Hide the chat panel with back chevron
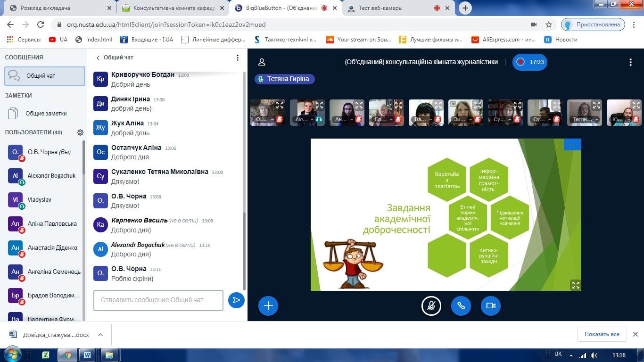This screenshot has height=362, width=644. [x=98, y=58]
